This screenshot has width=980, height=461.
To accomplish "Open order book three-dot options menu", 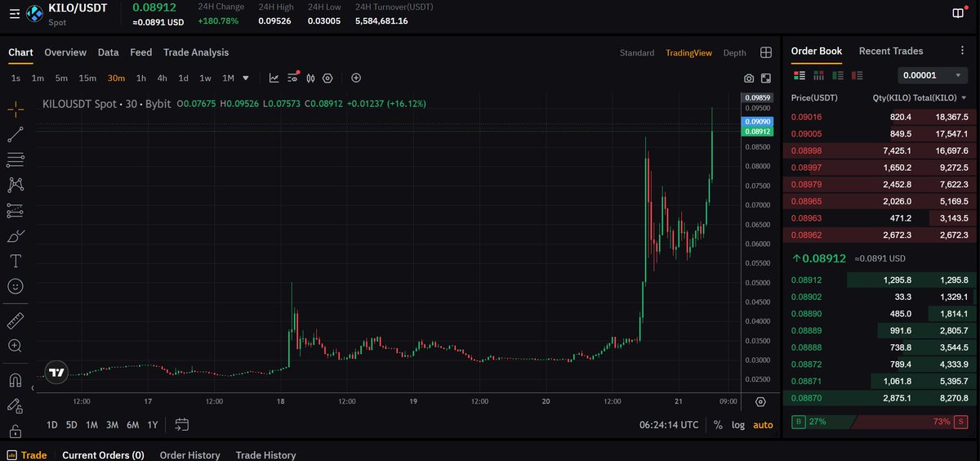I will click(x=962, y=51).
